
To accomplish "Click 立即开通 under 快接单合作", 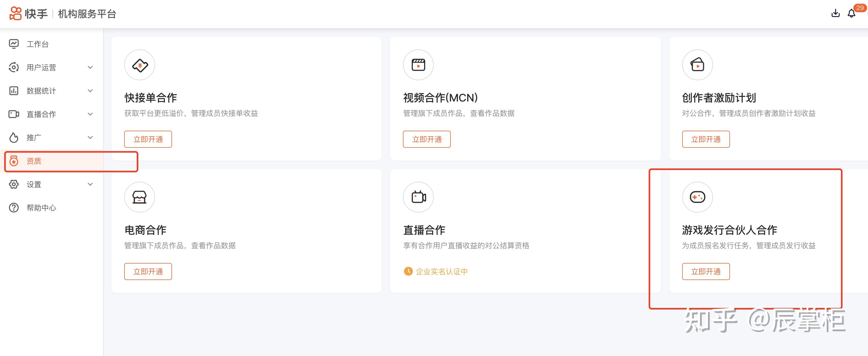I will tap(148, 139).
